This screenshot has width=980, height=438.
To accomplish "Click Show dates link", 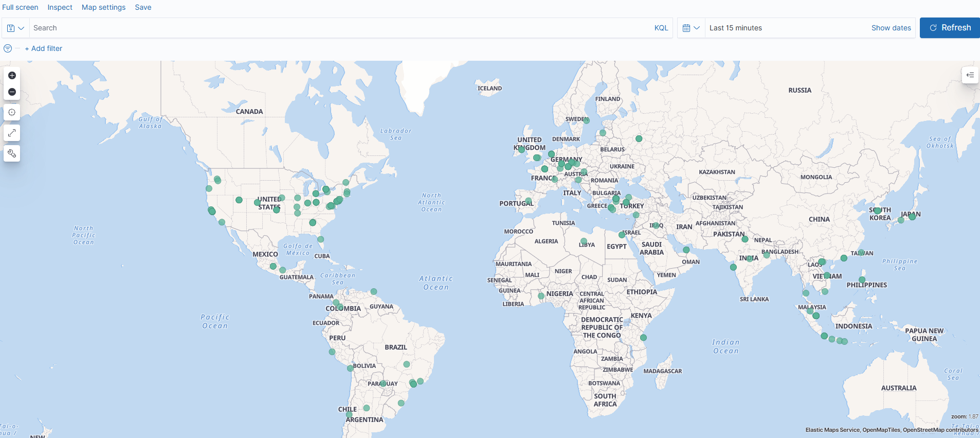I will 891,28.
